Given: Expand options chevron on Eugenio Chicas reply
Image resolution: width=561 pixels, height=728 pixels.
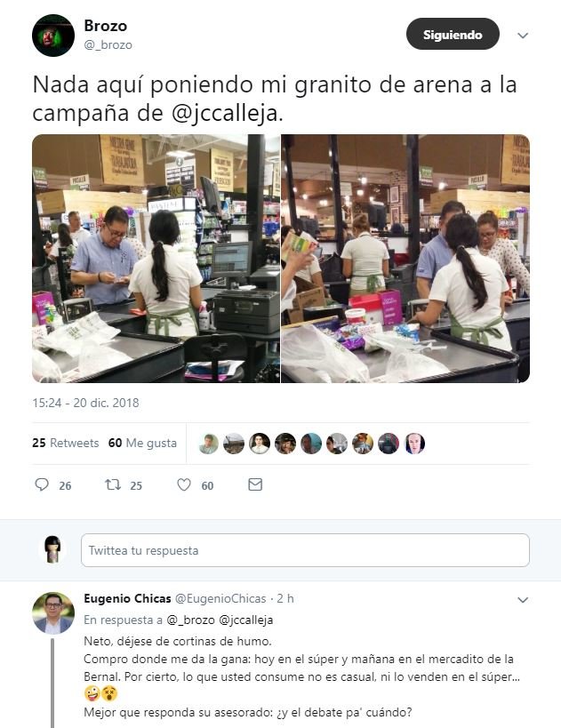Looking at the screenshot, I should (523, 600).
